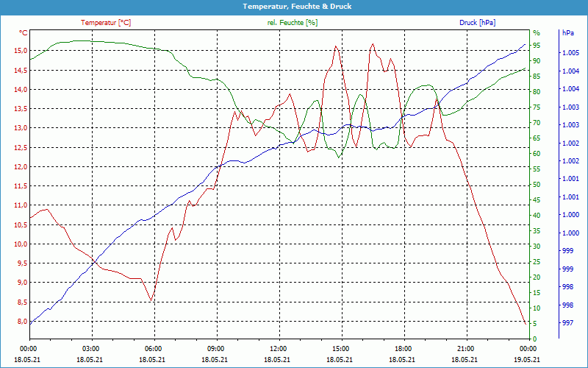Click the 19.05.21 date label

(x=527, y=359)
